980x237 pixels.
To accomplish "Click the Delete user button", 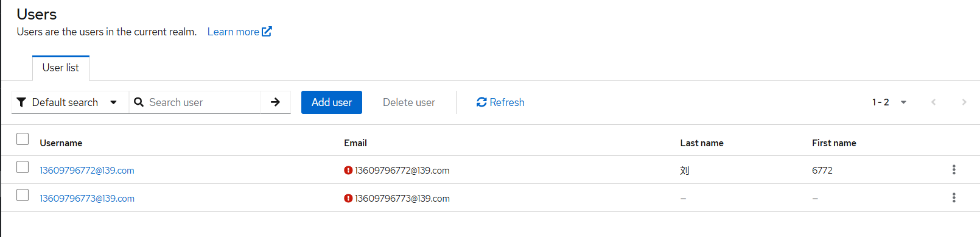I will [x=409, y=102].
